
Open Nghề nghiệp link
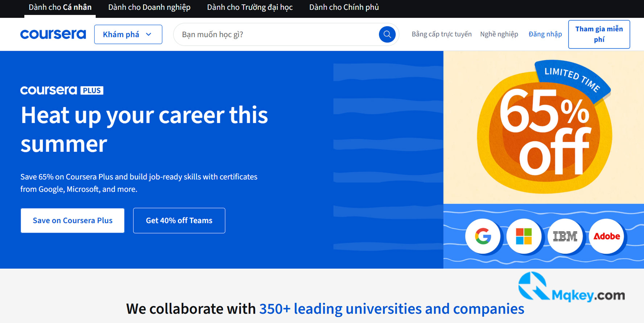click(x=499, y=34)
